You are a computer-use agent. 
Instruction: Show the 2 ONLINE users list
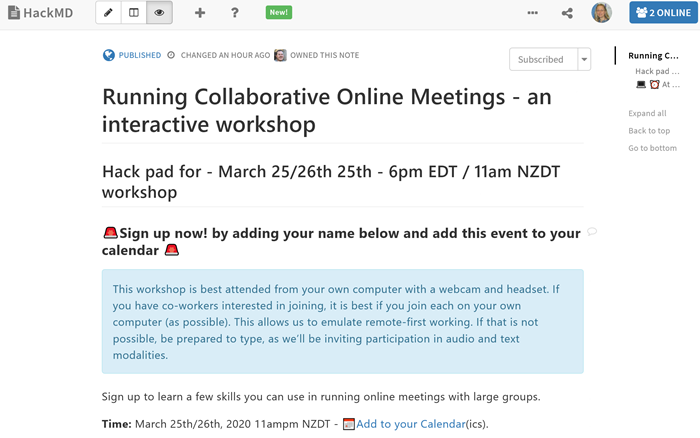pyautogui.click(x=663, y=13)
